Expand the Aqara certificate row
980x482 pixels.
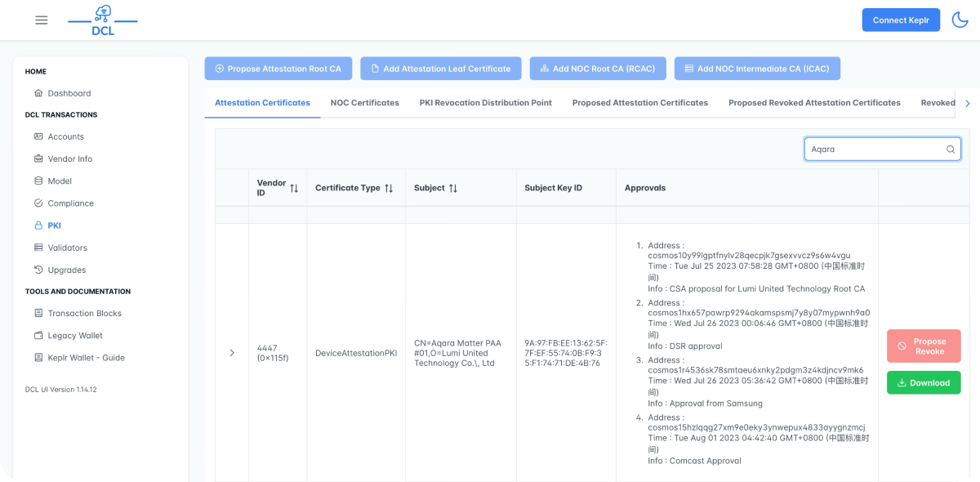pyautogui.click(x=232, y=353)
